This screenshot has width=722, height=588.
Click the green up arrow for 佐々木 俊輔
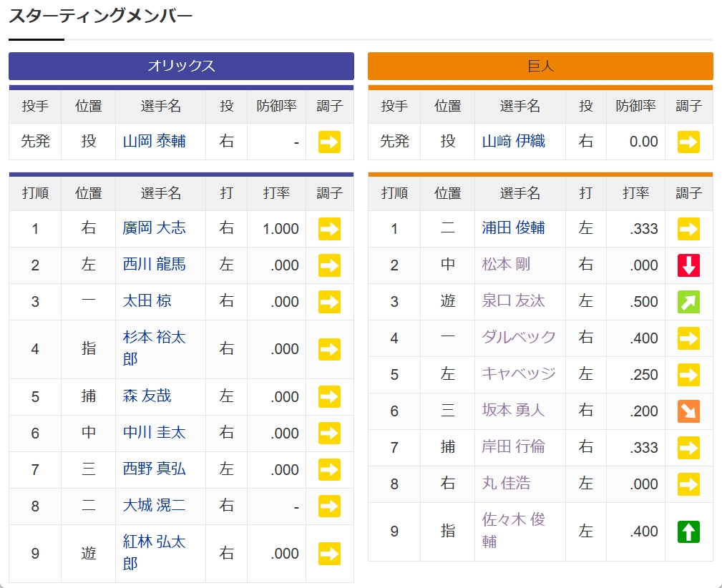tap(688, 531)
